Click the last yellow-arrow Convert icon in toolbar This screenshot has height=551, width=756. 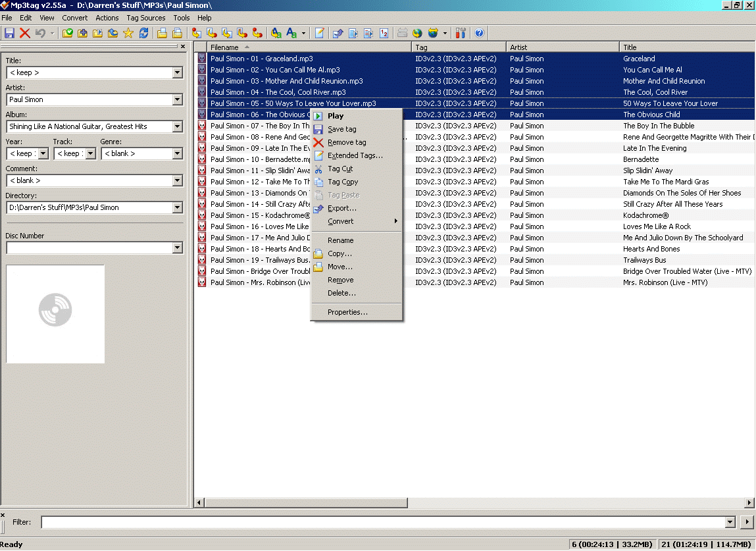click(x=257, y=33)
